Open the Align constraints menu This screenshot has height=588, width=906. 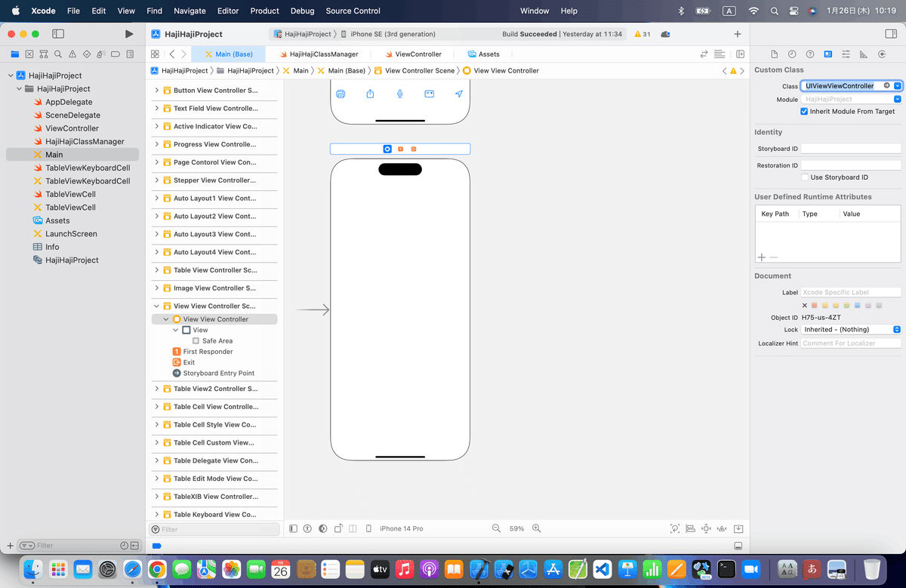click(690, 528)
